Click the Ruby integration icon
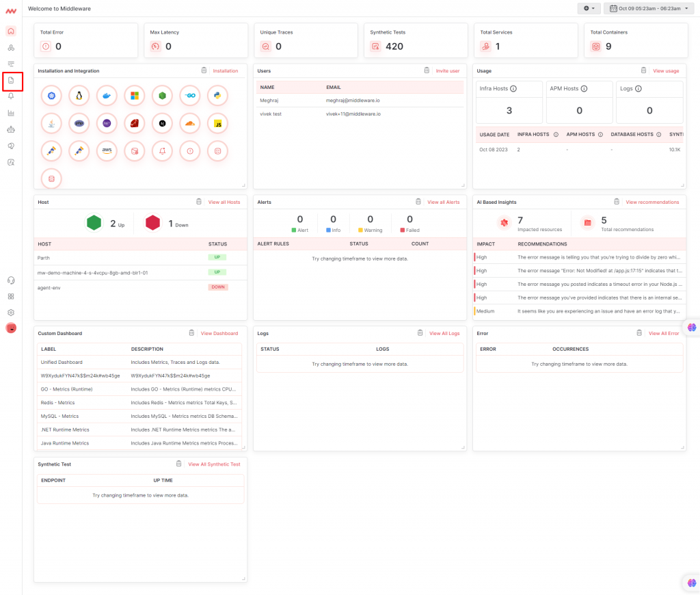 (x=135, y=124)
